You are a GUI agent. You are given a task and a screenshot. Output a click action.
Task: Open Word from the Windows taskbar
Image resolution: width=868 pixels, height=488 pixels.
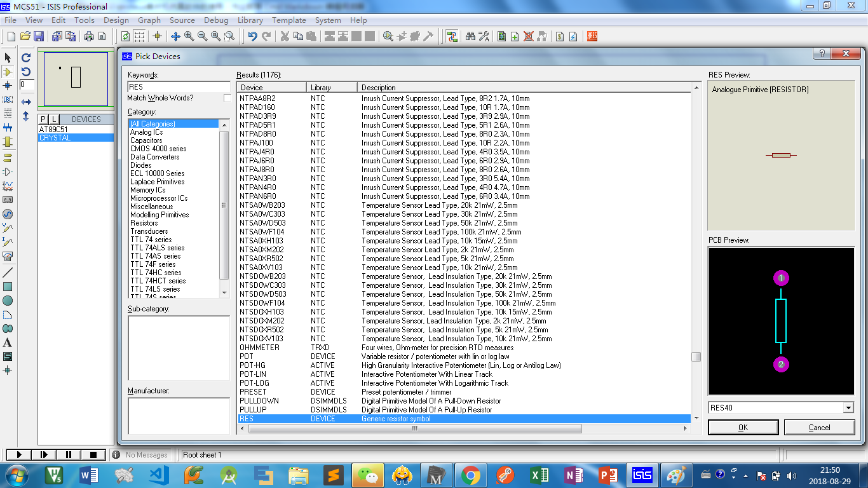coord(89,475)
